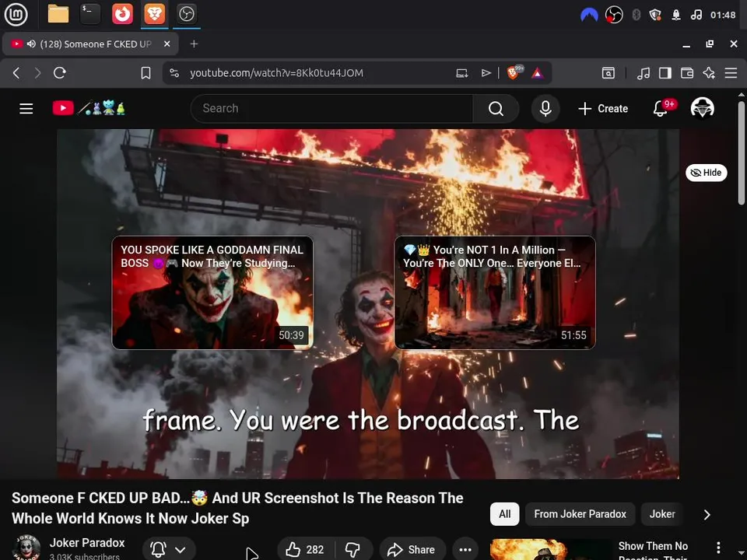Image resolution: width=747 pixels, height=560 pixels.
Task: Search with your voice microphone button
Action: [545, 109]
